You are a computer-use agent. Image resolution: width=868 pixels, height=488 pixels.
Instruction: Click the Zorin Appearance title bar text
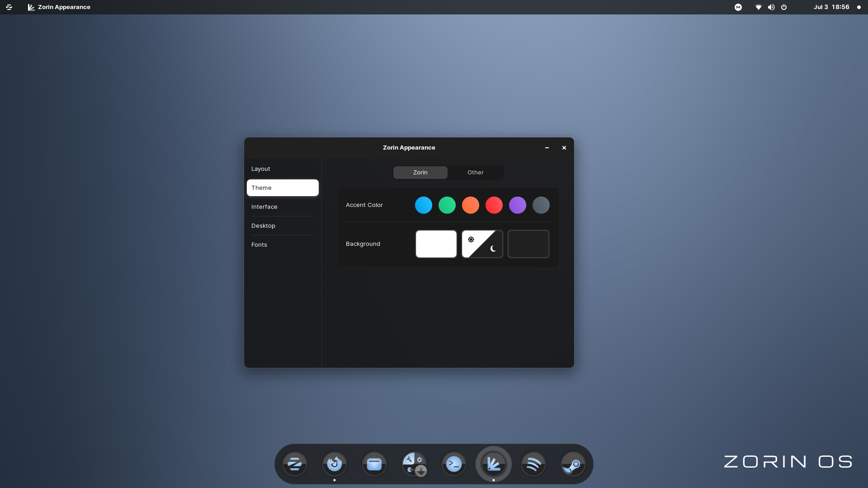point(409,148)
